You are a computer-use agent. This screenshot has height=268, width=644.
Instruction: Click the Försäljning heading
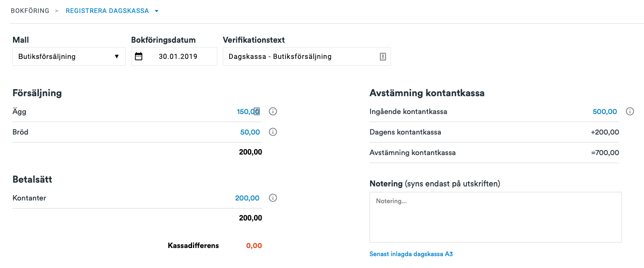coord(37,93)
